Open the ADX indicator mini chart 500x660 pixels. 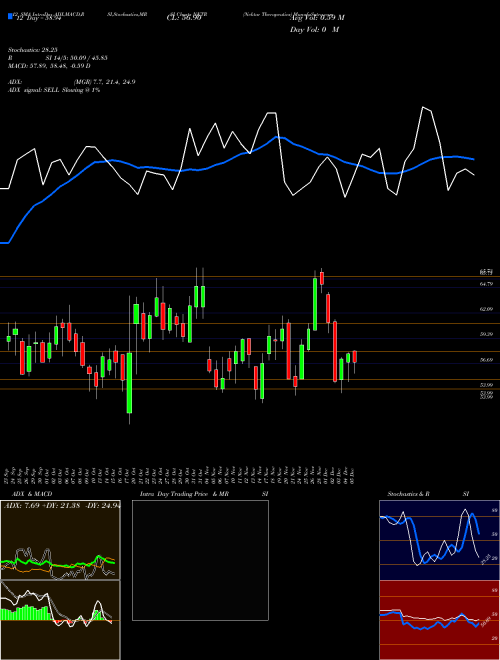pos(60,540)
